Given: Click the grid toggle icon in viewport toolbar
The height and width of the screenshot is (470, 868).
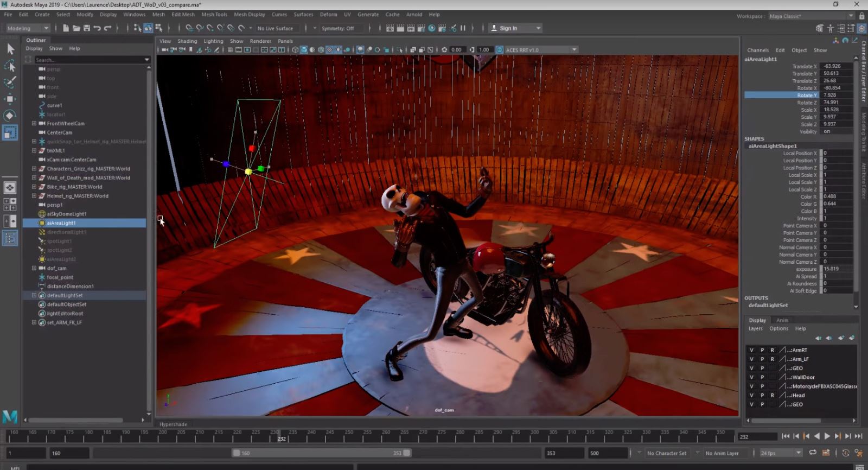Looking at the screenshot, I should point(230,50).
